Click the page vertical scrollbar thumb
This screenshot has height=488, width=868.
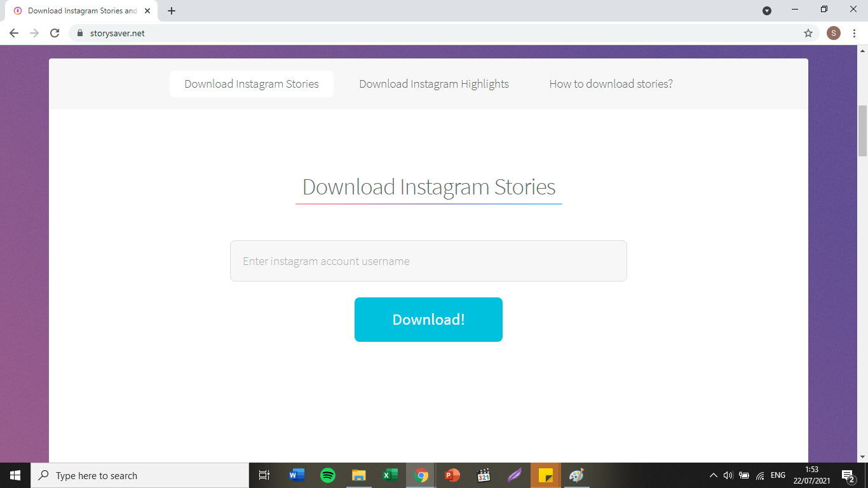point(863,130)
